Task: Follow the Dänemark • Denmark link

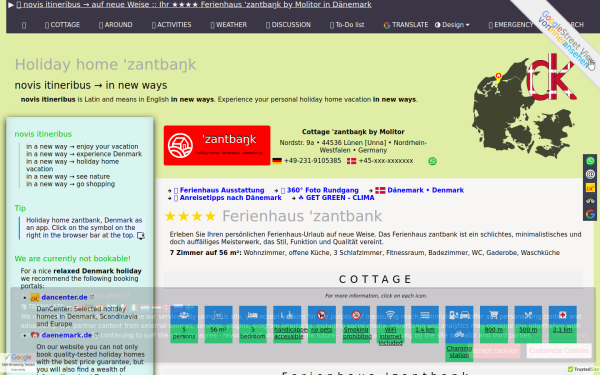Action: tap(419, 190)
